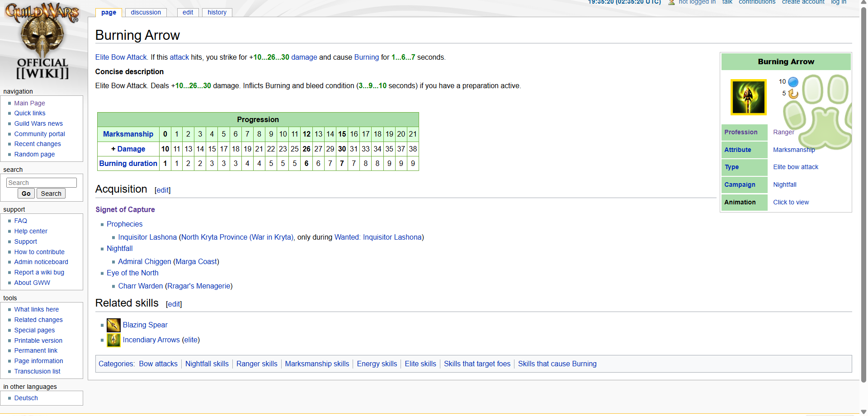The height and width of the screenshot is (416, 868).
Task: Open Blazing Spear skill link
Action: click(145, 325)
